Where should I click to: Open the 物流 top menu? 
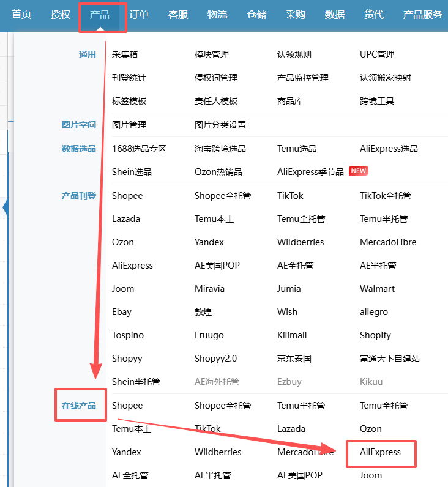pyautogui.click(x=217, y=14)
